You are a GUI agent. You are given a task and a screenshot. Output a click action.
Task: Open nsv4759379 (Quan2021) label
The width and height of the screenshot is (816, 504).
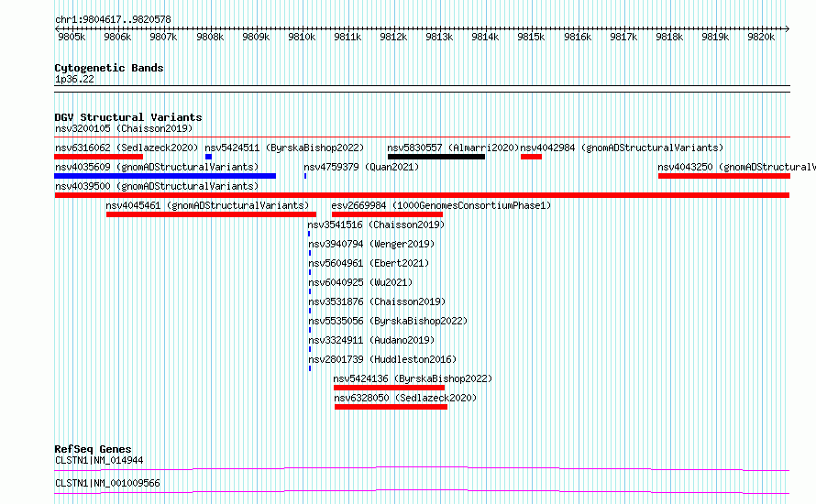(x=361, y=167)
